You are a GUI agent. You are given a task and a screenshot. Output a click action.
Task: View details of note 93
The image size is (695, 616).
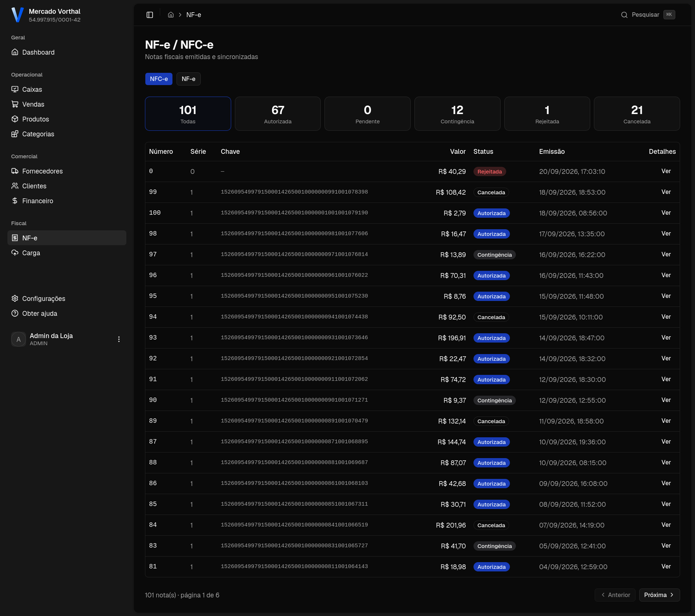(x=666, y=338)
